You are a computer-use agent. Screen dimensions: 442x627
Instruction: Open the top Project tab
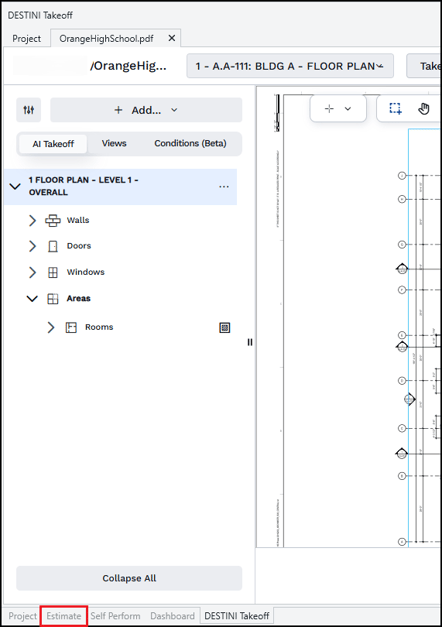tap(26, 38)
